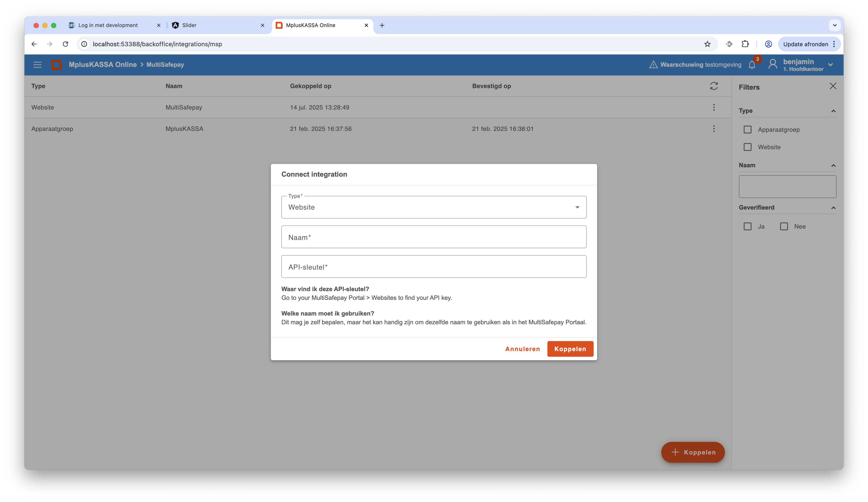This screenshot has width=868, height=502.
Task: Reload the current page
Action: point(65,44)
